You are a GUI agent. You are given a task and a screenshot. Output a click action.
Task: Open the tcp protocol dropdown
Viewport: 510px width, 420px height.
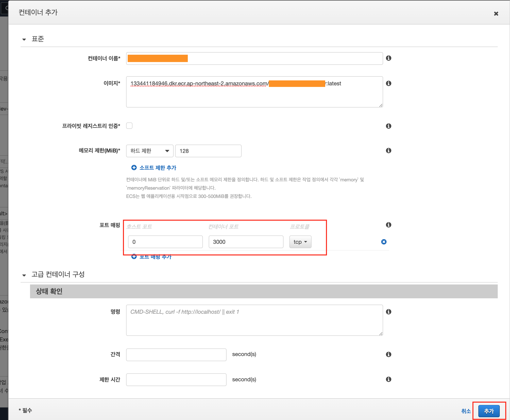pyautogui.click(x=300, y=242)
